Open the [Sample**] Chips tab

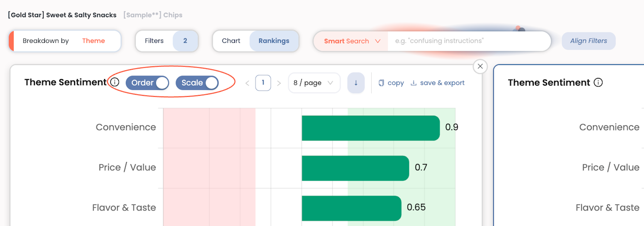pos(153,15)
